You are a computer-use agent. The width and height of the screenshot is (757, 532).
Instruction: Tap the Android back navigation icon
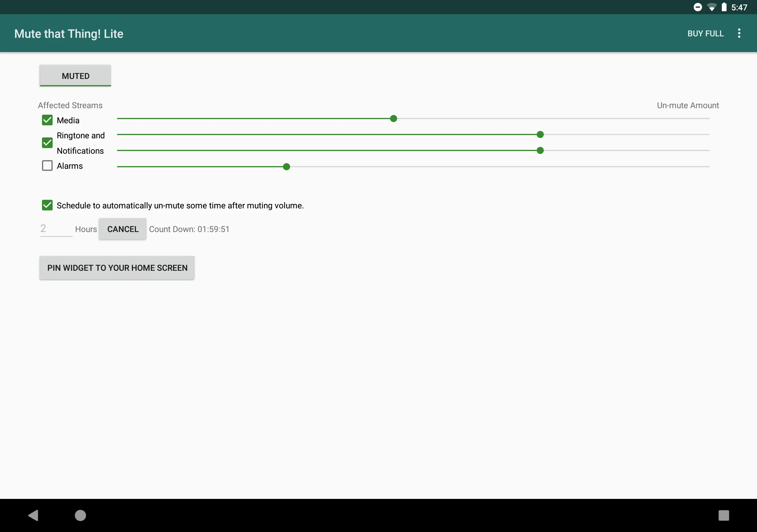[33, 515]
